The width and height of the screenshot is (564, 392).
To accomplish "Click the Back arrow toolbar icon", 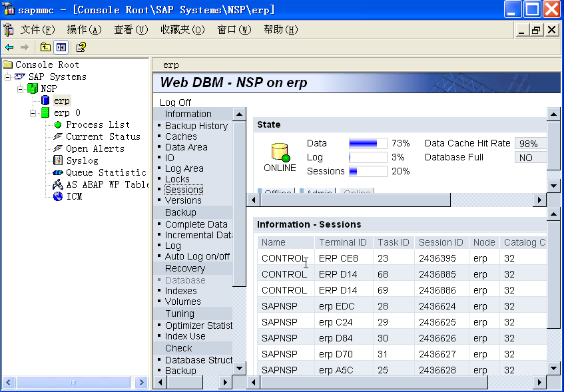I will [x=9, y=47].
